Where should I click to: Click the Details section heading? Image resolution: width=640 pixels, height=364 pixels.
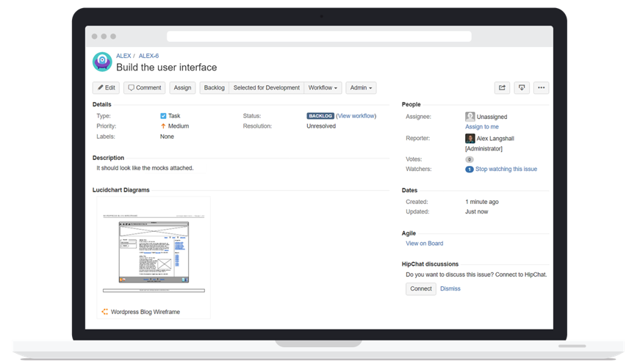[x=101, y=104]
